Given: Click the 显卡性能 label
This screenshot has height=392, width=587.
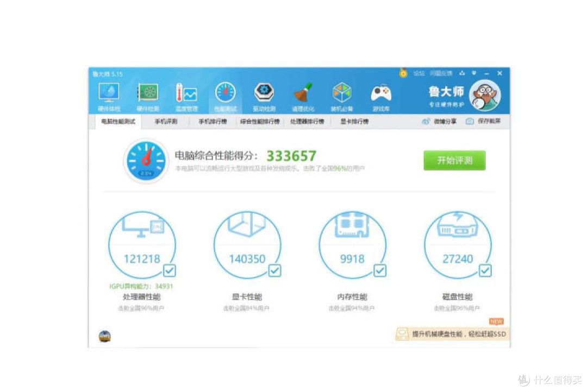Looking at the screenshot, I should (x=247, y=297).
